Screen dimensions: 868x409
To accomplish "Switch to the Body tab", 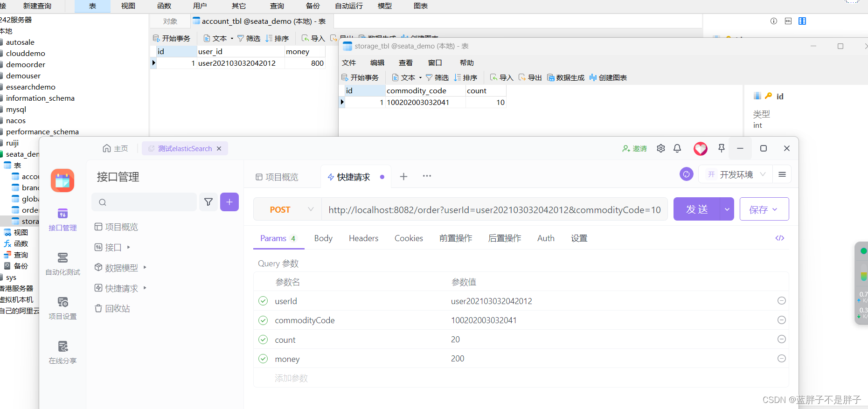I will pos(323,238).
